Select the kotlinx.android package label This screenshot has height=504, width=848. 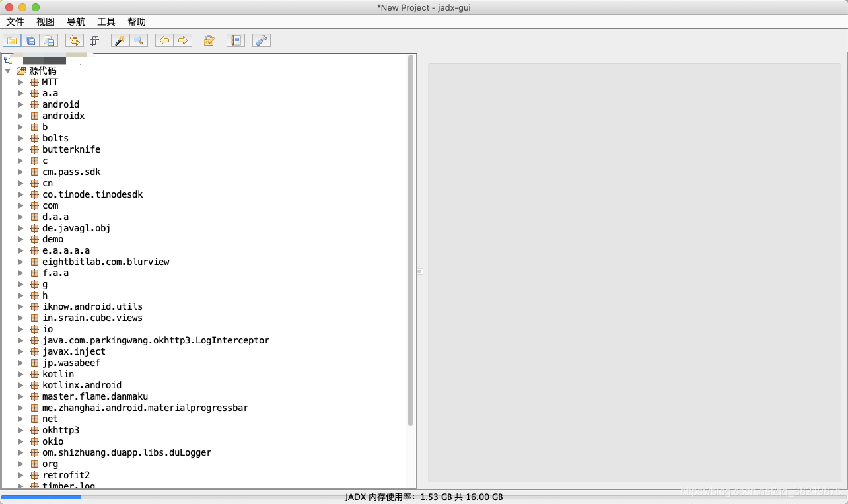point(82,385)
